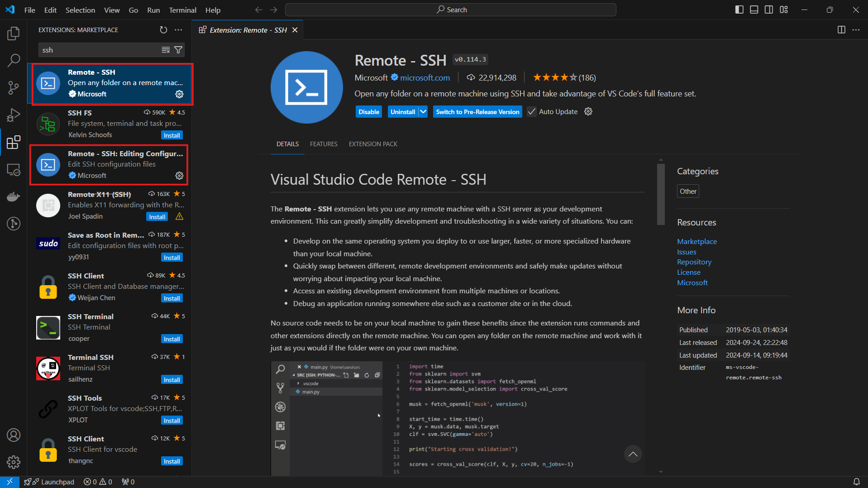Open the Terminal menu
Viewport: 868px width, 488px height.
tap(182, 10)
